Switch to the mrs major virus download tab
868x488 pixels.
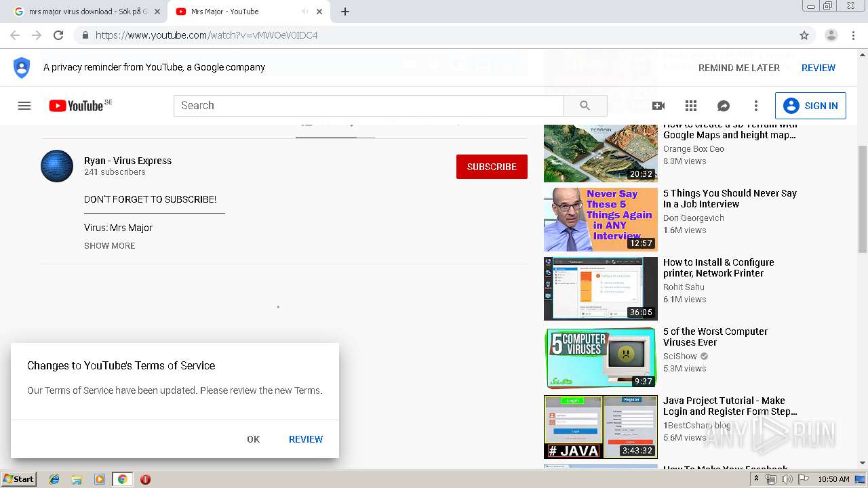click(x=88, y=12)
